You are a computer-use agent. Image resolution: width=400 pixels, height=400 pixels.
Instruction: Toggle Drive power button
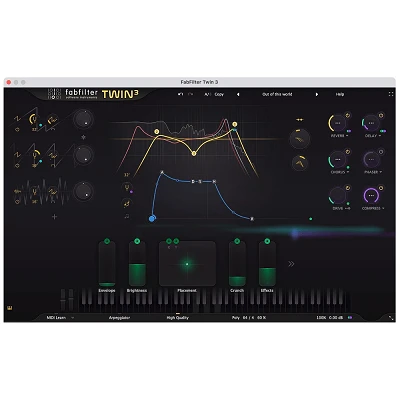348,188
